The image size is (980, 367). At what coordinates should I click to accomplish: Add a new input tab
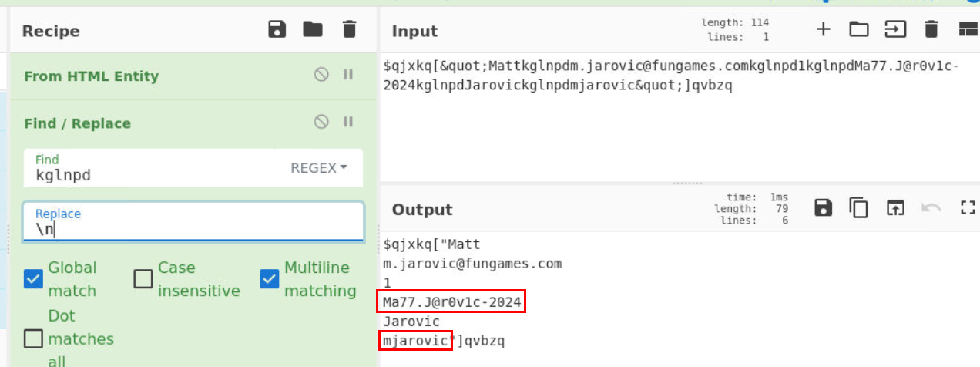pos(824,30)
